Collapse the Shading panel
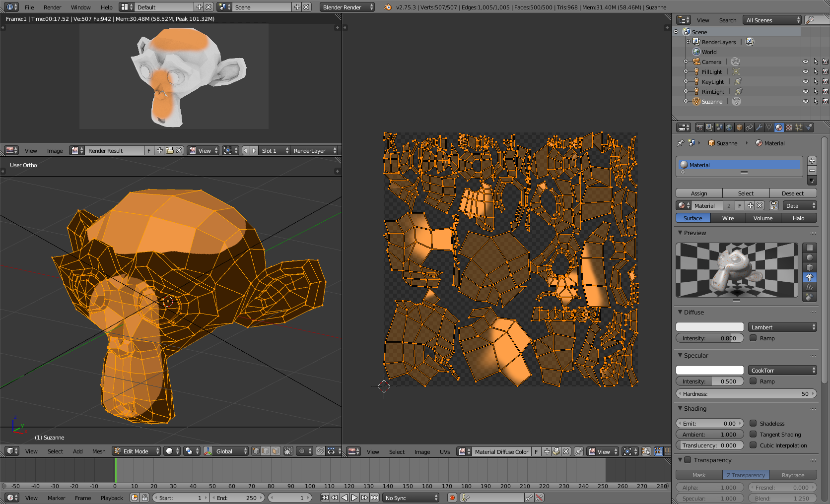The height and width of the screenshot is (504, 830). (x=680, y=408)
